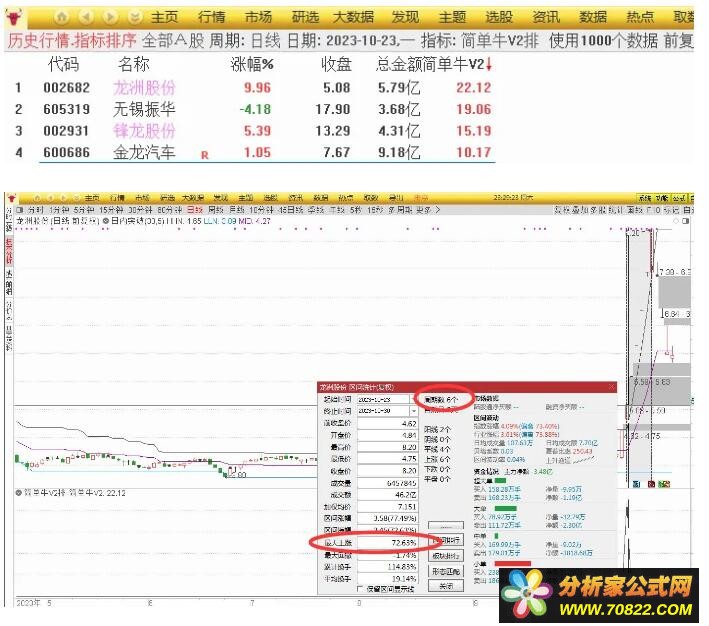Screen dimensions: 709x626
Task: Click the forward arrow icon in top toolbar
Action: (x=110, y=17)
